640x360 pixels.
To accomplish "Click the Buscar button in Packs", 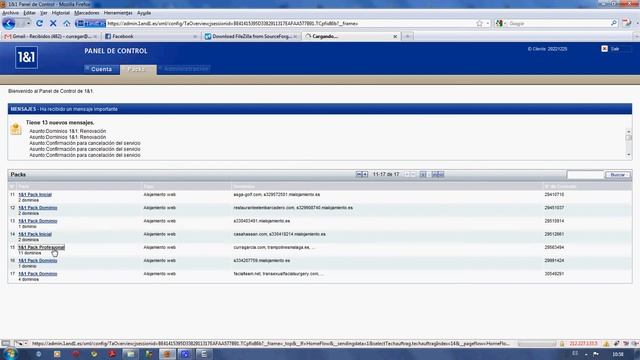I will (x=618, y=175).
